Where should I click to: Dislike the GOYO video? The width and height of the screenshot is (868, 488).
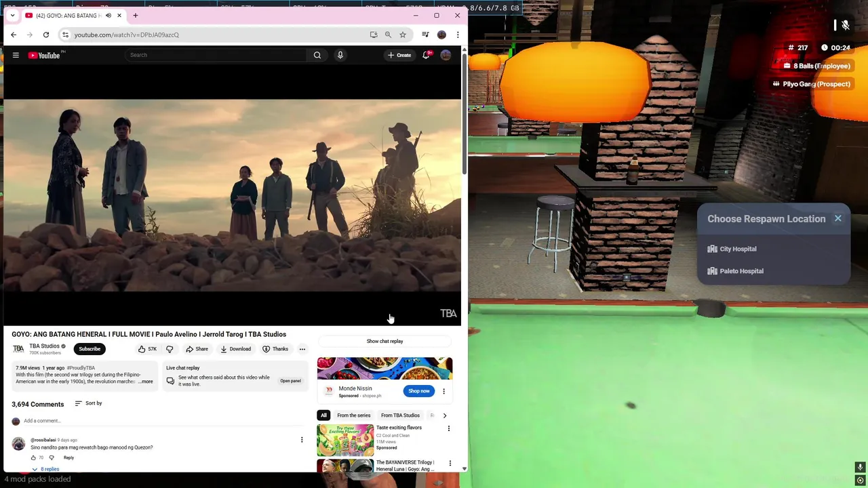(x=170, y=349)
